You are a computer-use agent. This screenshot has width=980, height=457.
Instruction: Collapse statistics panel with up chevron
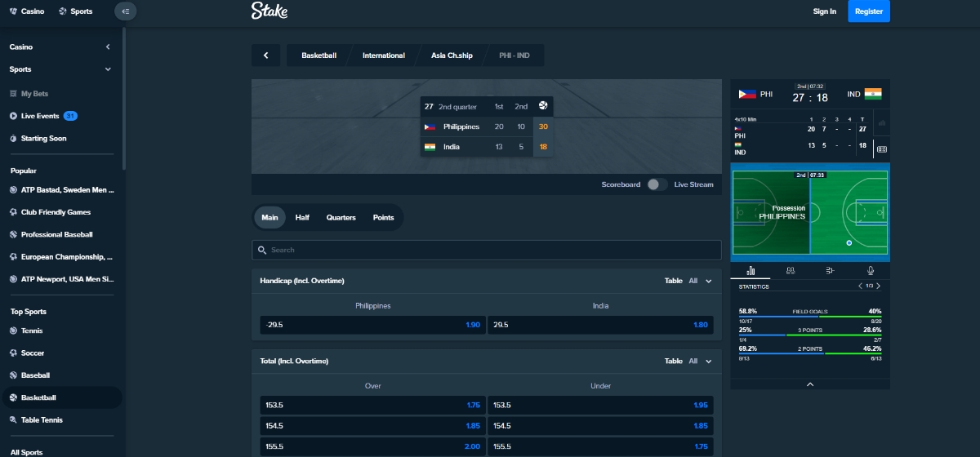point(810,384)
